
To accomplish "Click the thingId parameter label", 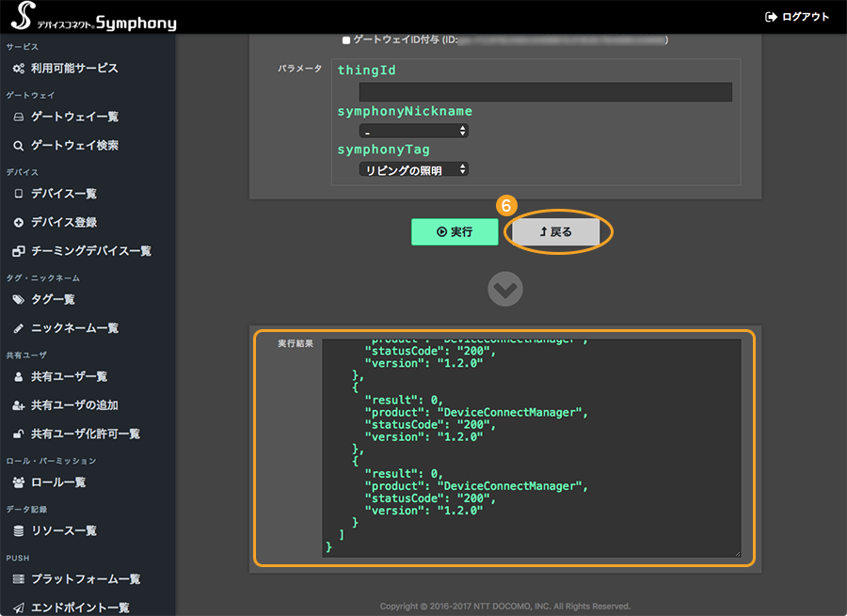I will (367, 71).
